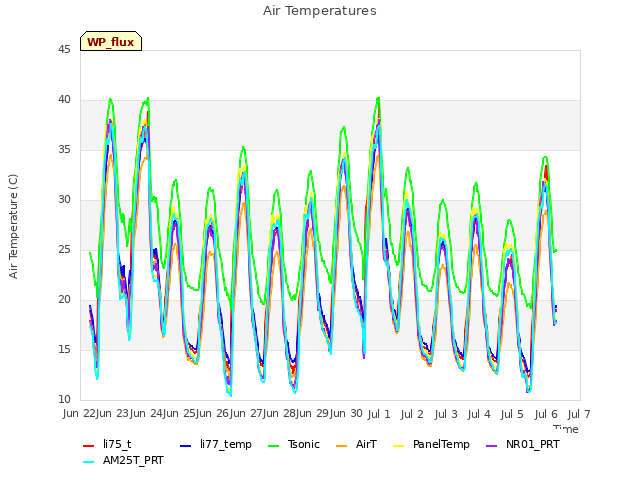This screenshot has height=480, width=640.
Task: Toggle the Tsonic legend entry
Action: coord(293,444)
